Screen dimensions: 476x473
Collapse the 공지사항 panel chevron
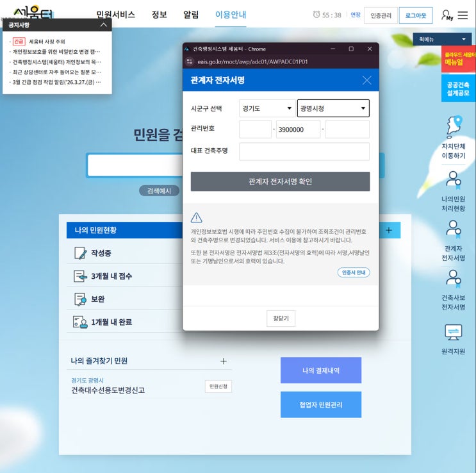104,25
